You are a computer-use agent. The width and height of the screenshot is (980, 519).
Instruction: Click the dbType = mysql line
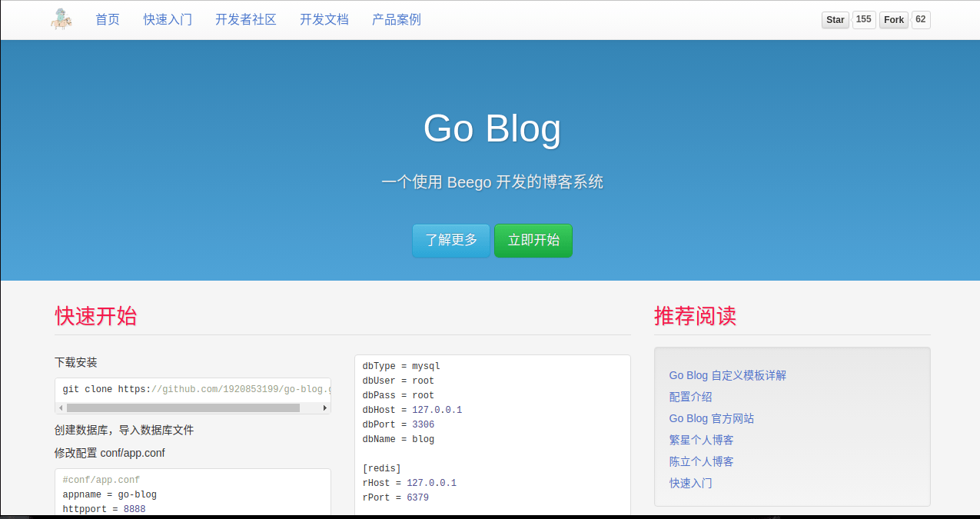tap(401, 366)
